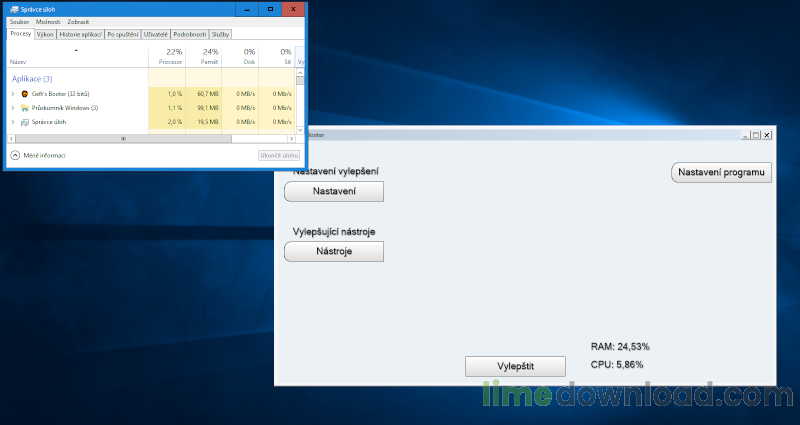Click the Správce úloh process icon
The height and width of the screenshot is (425, 800).
point(24,122)
